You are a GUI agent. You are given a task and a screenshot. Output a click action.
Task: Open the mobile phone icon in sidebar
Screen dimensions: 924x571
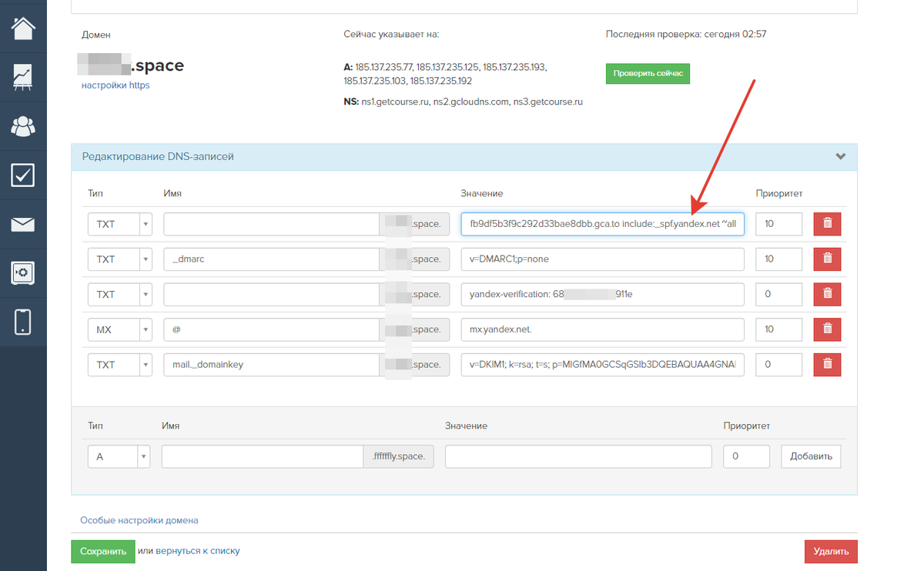click(x=23, y=322)
